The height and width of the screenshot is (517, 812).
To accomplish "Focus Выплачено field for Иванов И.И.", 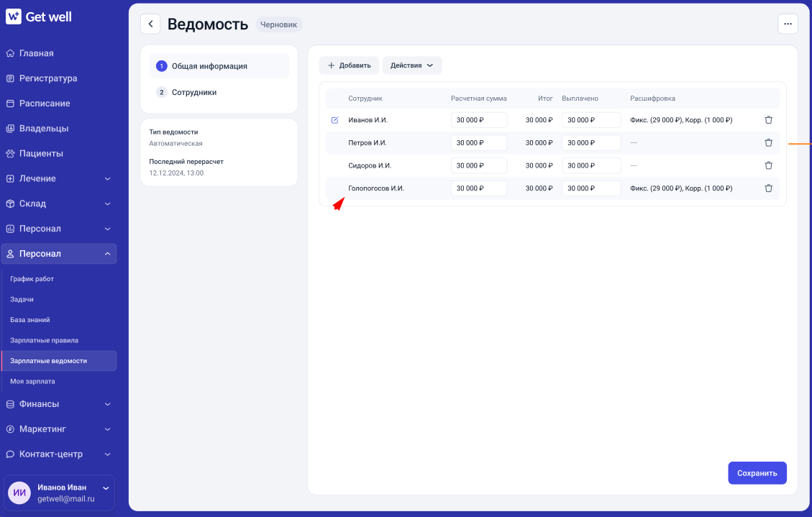I will click(x=591, y=120).
